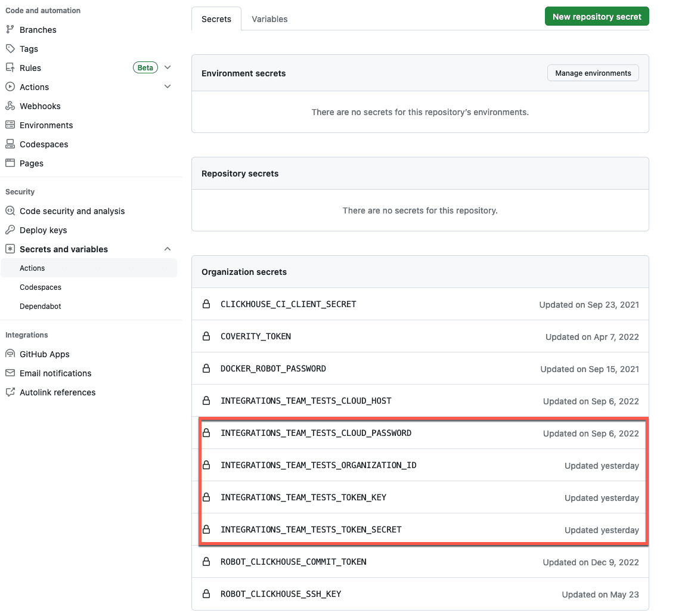Click the Deploy keys key icon

coord(10,230)
